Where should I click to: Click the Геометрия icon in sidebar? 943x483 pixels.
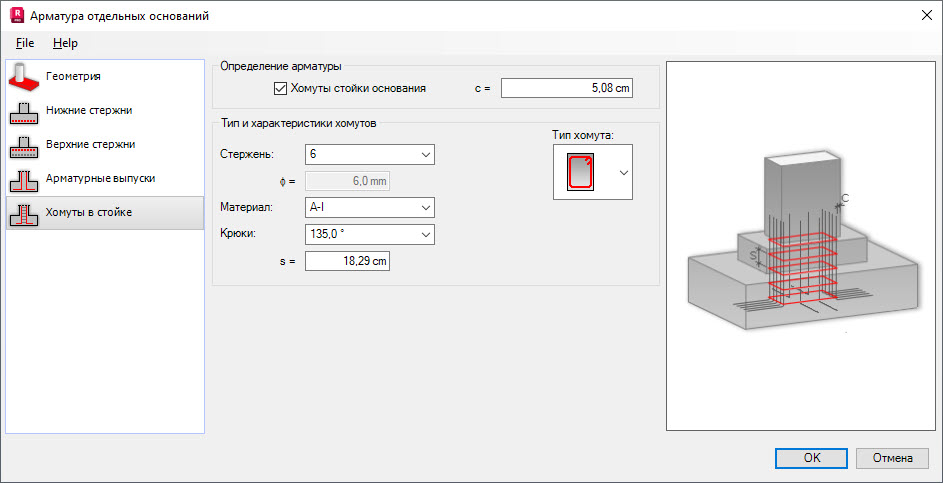(23, 76)
